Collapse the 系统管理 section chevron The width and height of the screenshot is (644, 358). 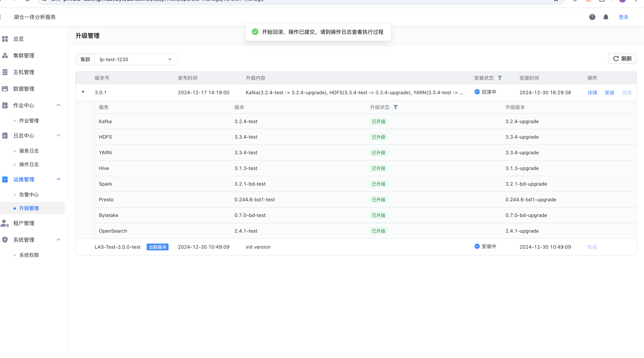pyautogui.click(x=59, y=239)
